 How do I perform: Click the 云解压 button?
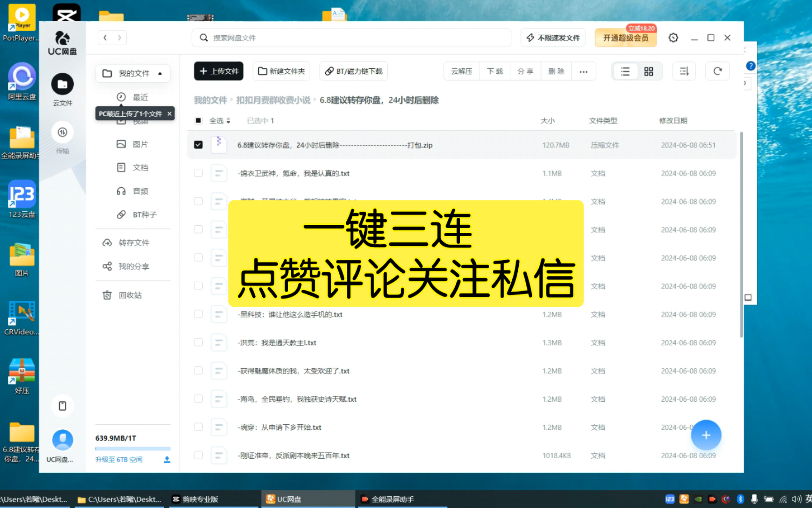pos(461,71)
